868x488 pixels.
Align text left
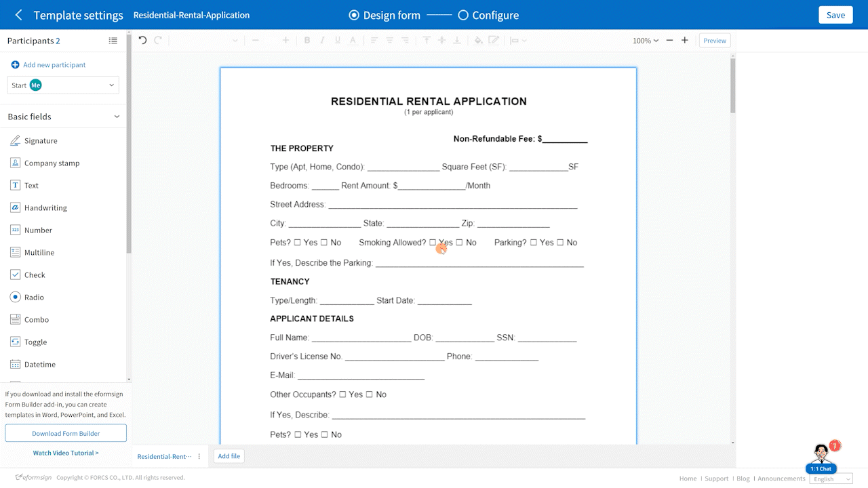(375, 41)
